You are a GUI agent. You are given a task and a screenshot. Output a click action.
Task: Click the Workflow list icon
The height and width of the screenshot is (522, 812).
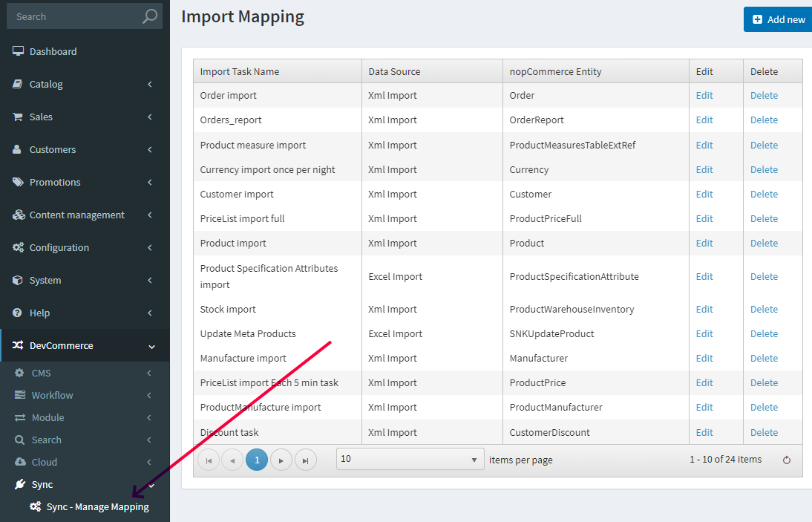click(x=20, y=395)
